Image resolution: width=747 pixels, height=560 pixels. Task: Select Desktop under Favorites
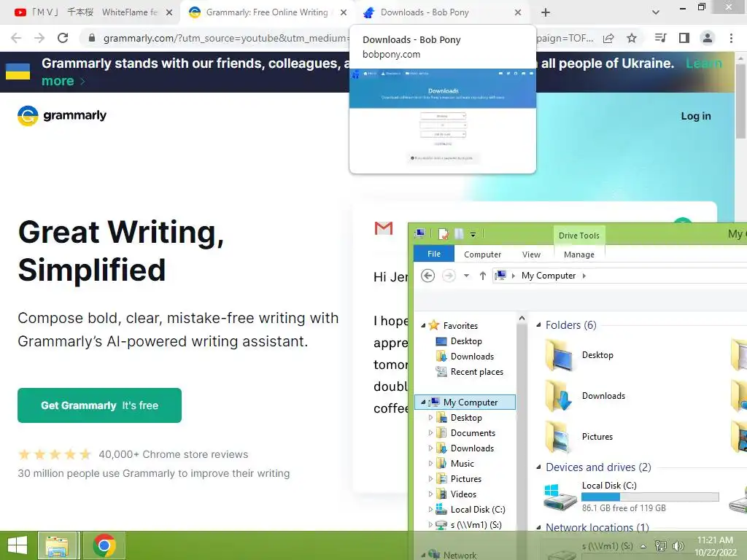coord(466,341)
